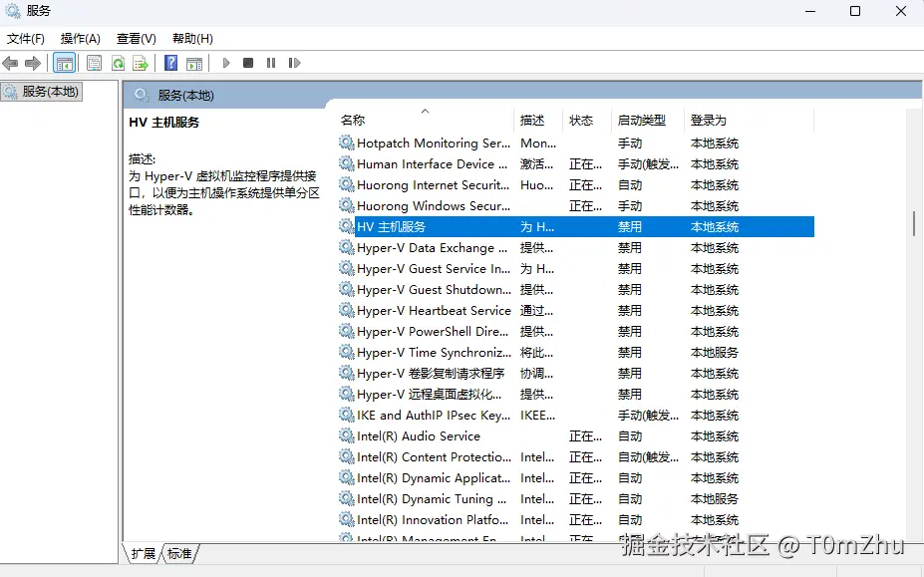Sort by the 启动类型 column header
The height and width of the screenshot is (577, 924).
pyautogui.click(x=642, y=121)
